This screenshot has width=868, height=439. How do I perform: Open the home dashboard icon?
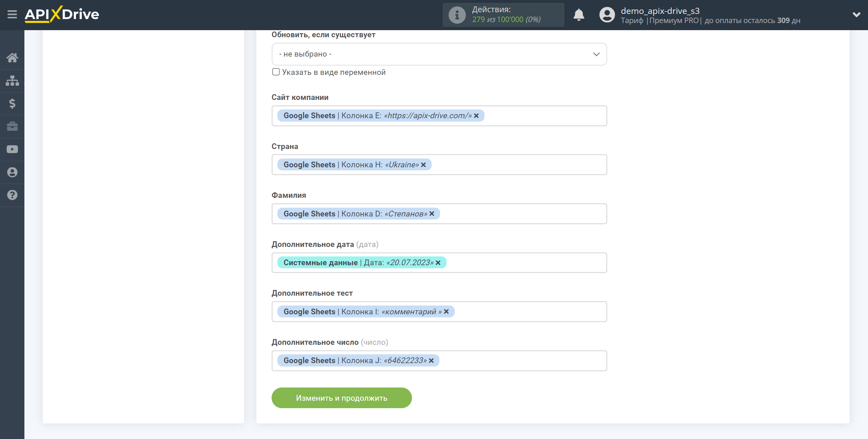pos(12,58)
